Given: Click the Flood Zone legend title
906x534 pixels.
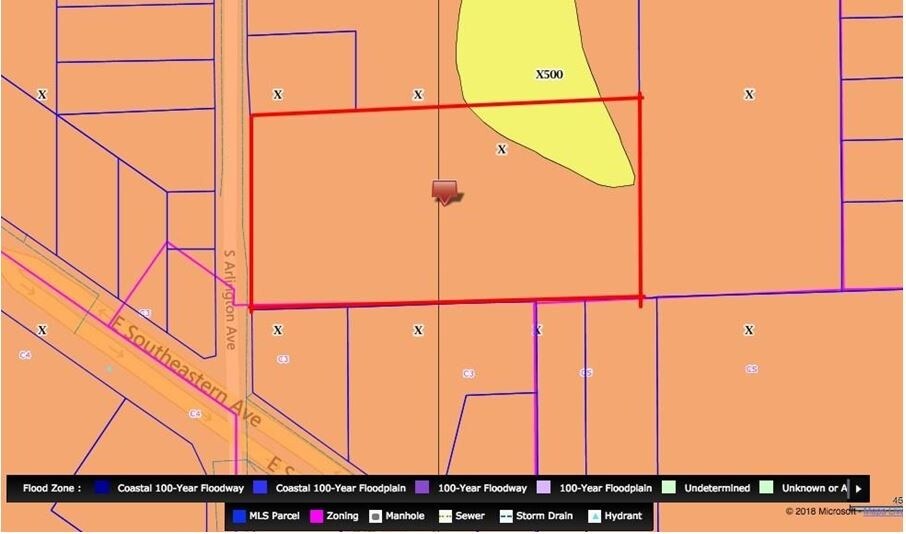Looking at the screenshot, I should tap(52, 488).
